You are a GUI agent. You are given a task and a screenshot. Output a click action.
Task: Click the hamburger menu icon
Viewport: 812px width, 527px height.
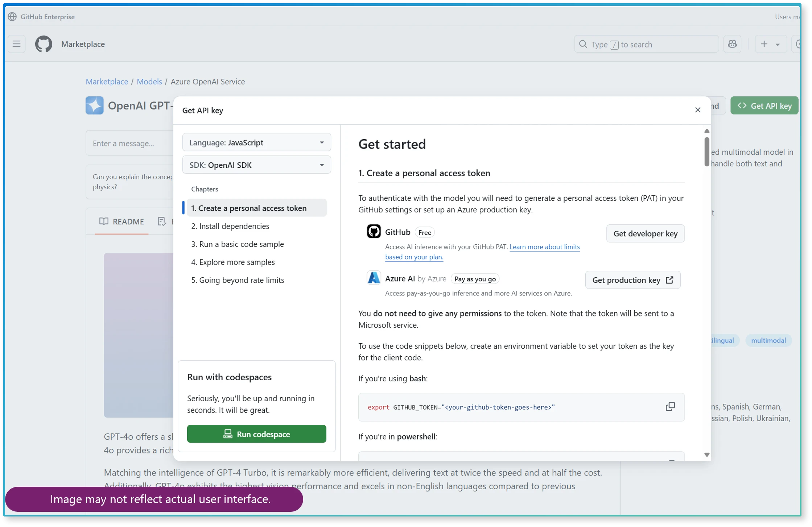coord(18,44)
